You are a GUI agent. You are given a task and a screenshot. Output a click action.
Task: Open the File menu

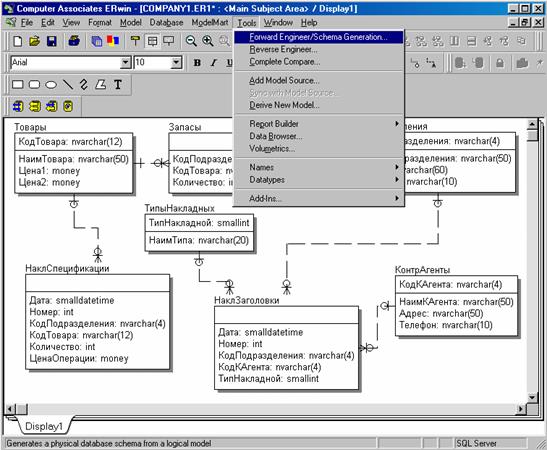coord(27,23)
